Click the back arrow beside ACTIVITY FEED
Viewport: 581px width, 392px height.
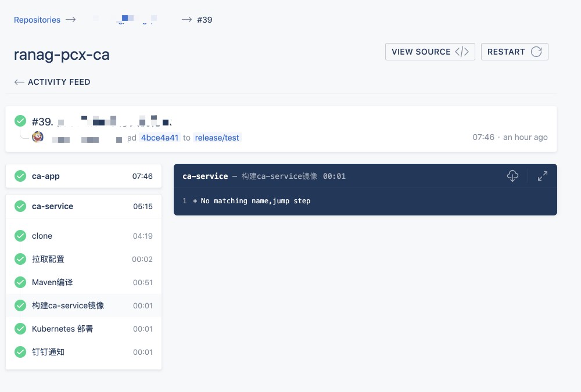pyautogui.click(x=19, y=82)
